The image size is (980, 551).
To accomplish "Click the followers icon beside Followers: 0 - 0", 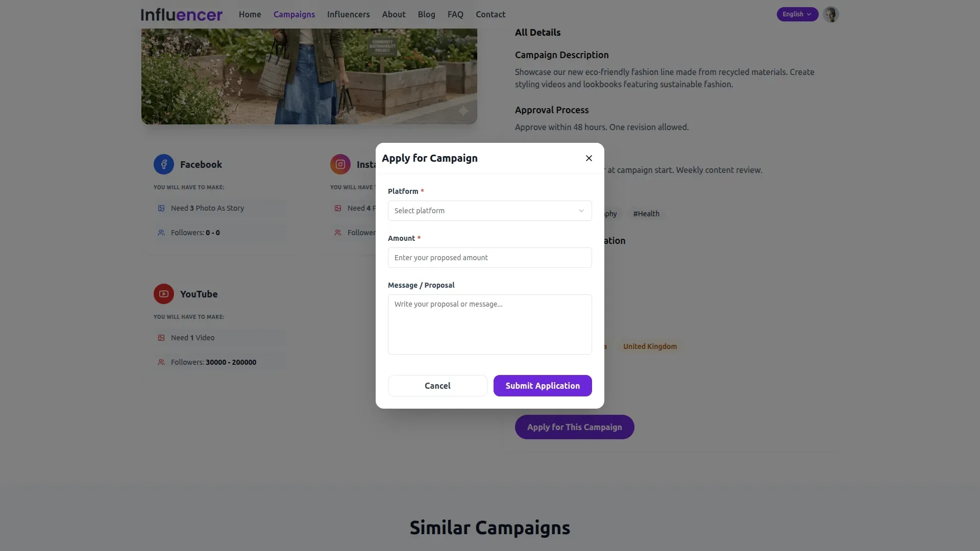I will tap(161, 233).
